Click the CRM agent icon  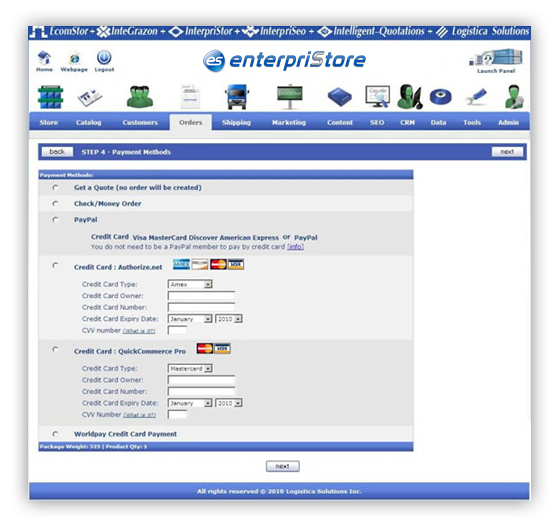click(x=410, y=97)
